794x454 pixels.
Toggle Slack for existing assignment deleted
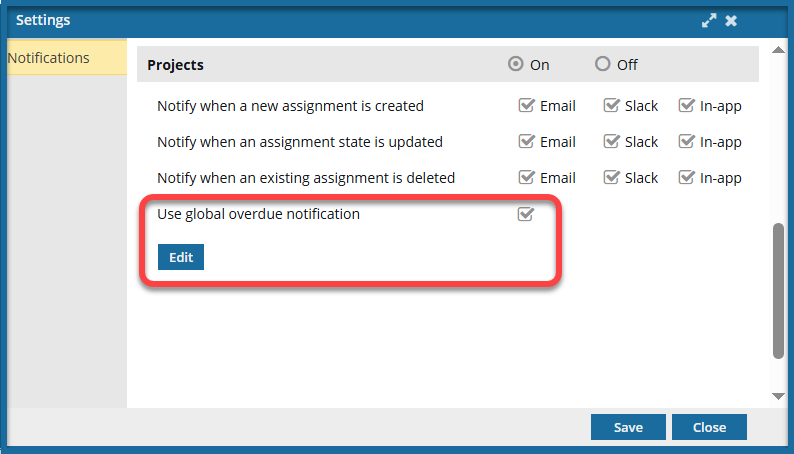611,178
